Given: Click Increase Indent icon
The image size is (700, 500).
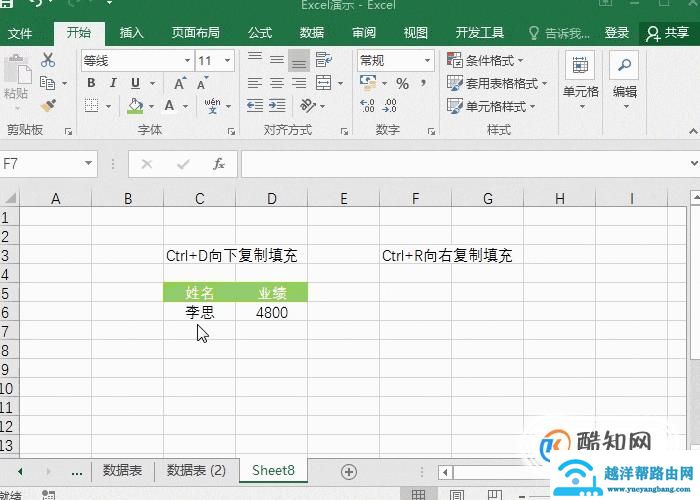Looking at the screenshot, I should (277, 106).
